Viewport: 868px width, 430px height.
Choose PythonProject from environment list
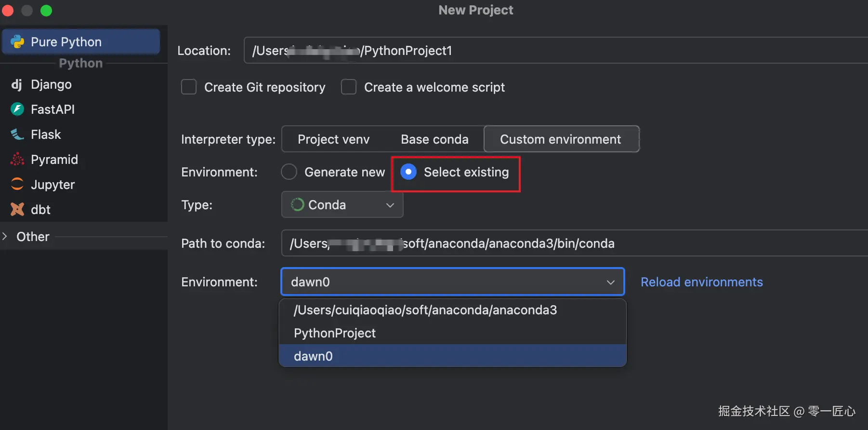point(335,333)
